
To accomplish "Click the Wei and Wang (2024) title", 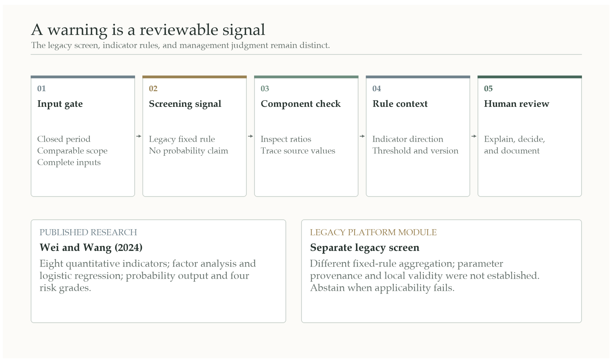I will click(91, 248).
